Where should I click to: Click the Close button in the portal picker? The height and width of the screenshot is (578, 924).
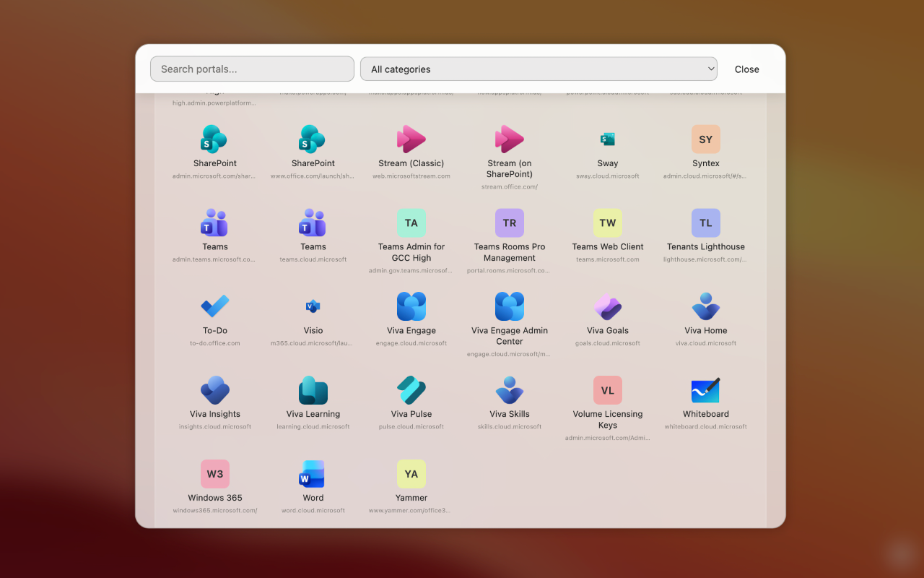pyautogui.click(x=747, y=69)
